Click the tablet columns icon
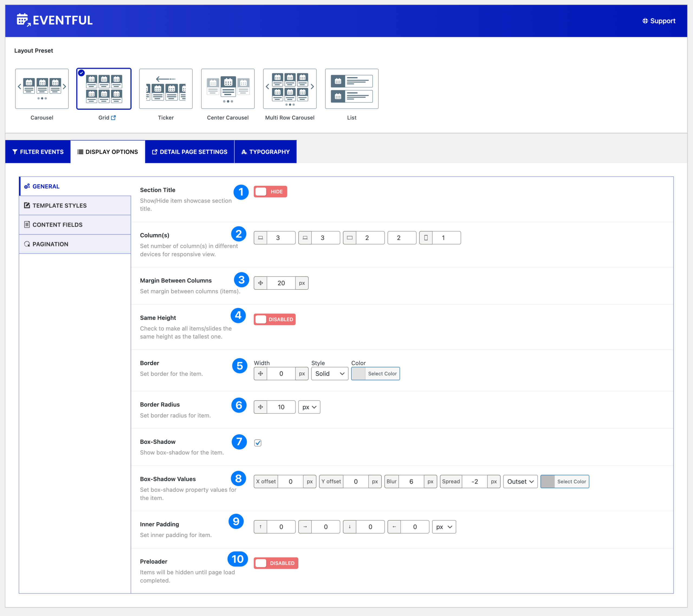This screenshot has width=693, height=616. (x=349, y=238)
